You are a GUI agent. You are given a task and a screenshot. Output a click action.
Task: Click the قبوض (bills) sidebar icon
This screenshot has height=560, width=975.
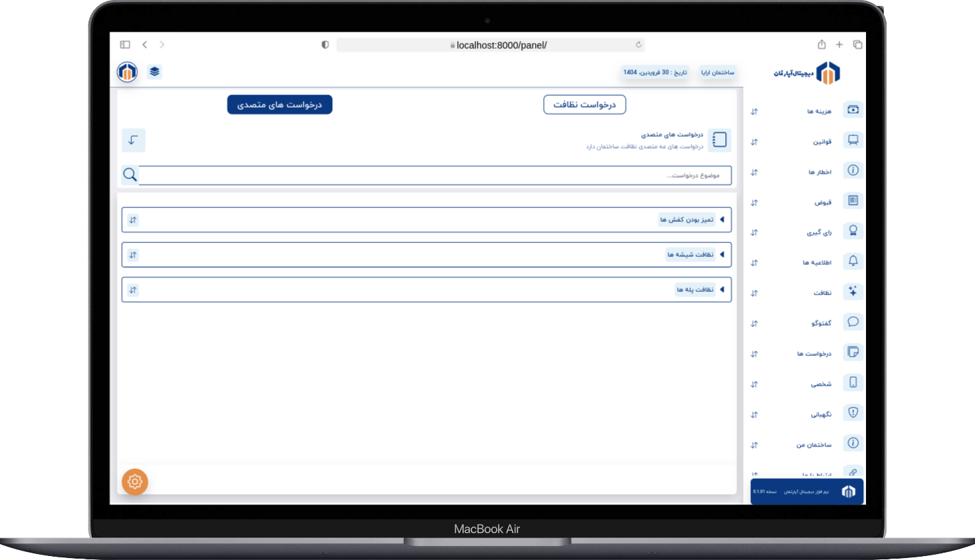[853, 201]
